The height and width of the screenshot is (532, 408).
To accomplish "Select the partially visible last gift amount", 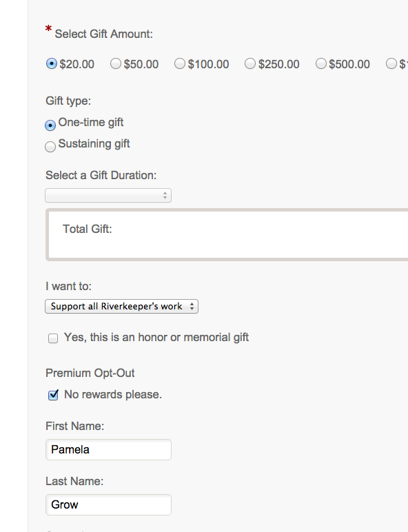I will (391, 63).
